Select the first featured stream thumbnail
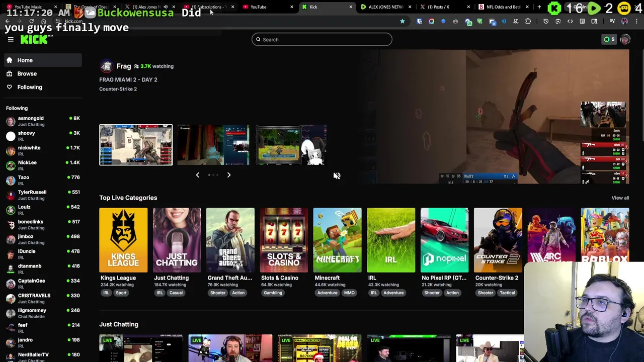 136,145
